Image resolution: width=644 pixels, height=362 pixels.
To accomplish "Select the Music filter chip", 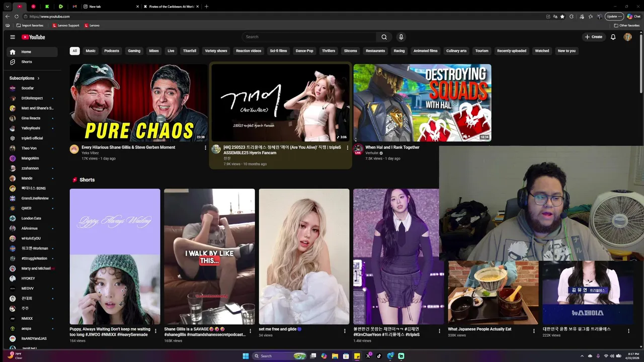I will [91, 51].
